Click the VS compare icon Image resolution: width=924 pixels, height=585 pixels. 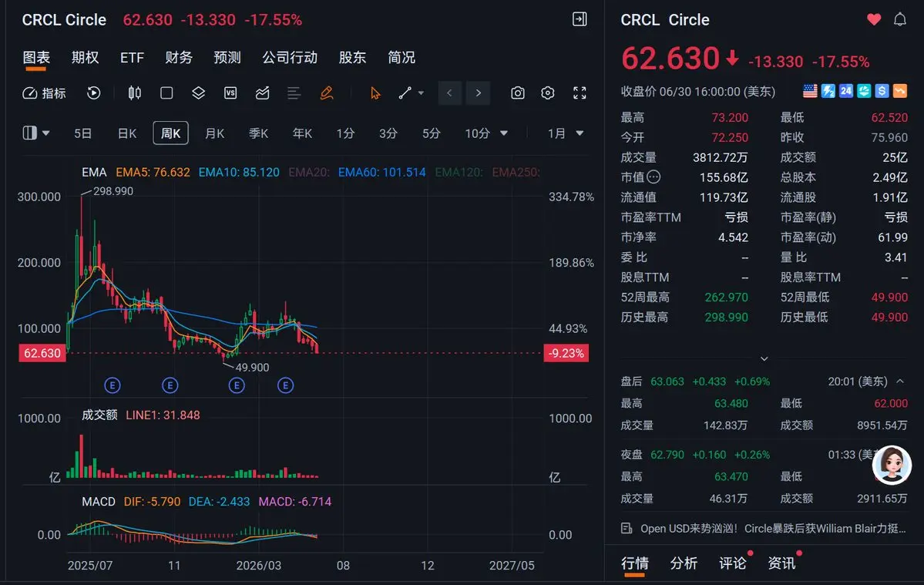[230, 93]
